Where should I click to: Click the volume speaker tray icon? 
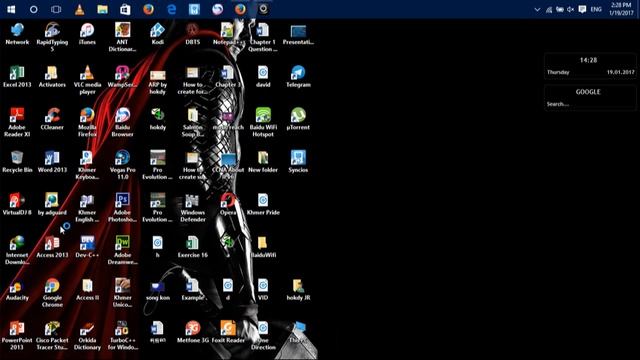click(x=571, y=9)
